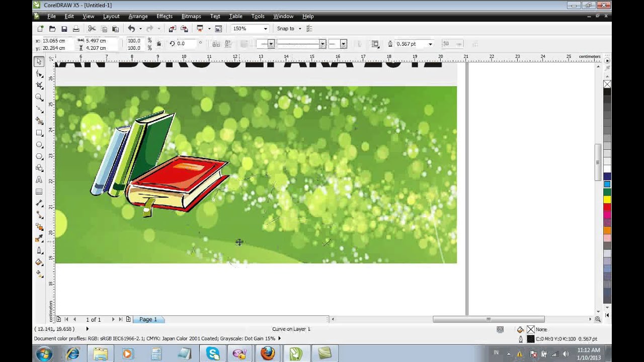Click the Import icon in the toolbar

click(x=172, y=29)
